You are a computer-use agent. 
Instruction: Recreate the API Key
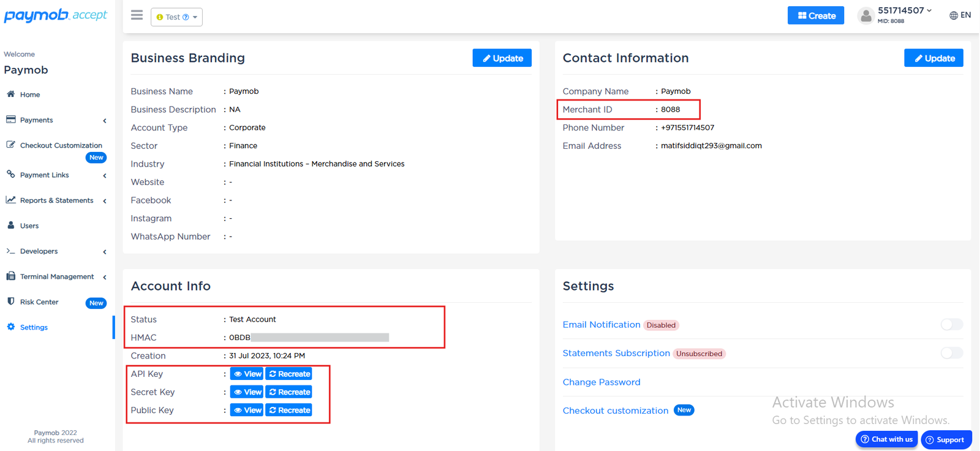point(289,374)
